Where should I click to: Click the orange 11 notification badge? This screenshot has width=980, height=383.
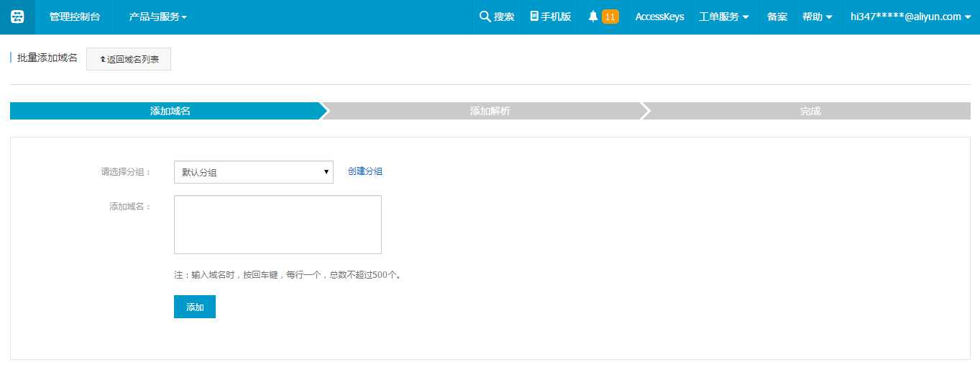[x=610, y=17]
